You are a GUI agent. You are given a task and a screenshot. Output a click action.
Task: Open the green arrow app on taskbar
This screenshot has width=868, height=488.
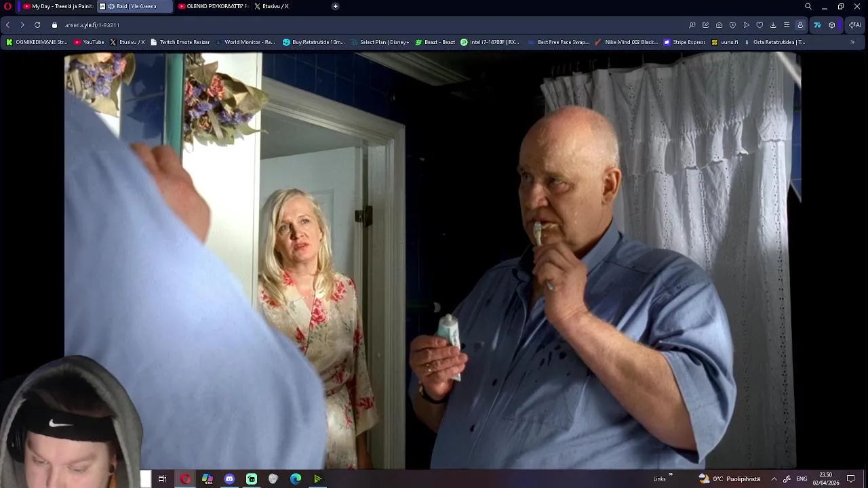point(317,479)
